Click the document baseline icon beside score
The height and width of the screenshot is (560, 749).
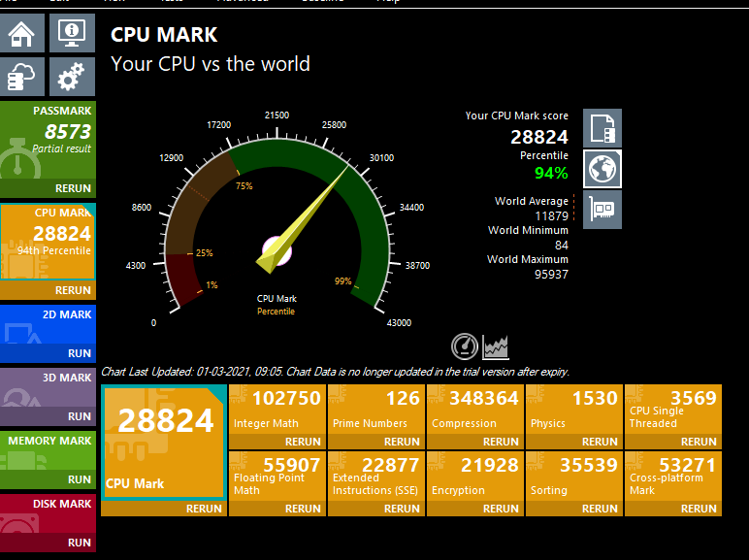tap(602, 128)
